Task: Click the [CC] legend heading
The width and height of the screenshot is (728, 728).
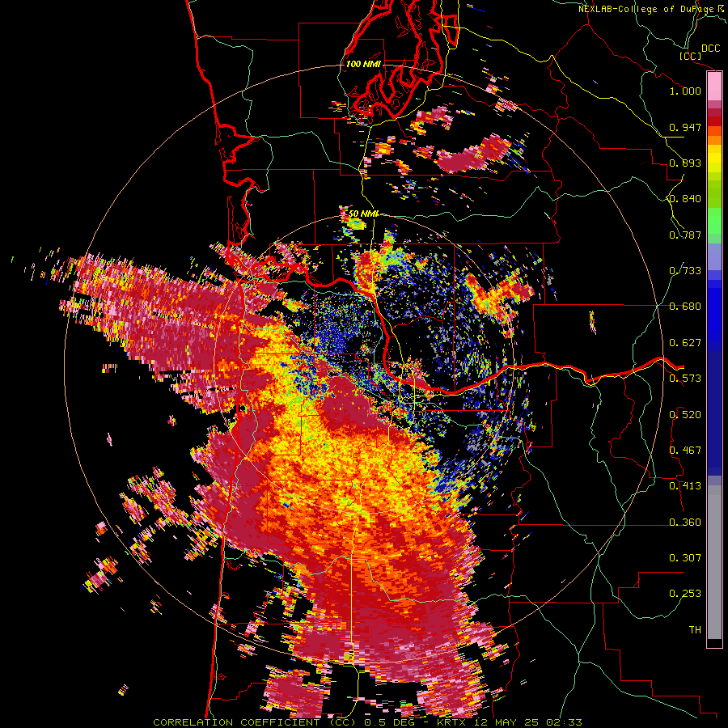Action: coord(691,56)
